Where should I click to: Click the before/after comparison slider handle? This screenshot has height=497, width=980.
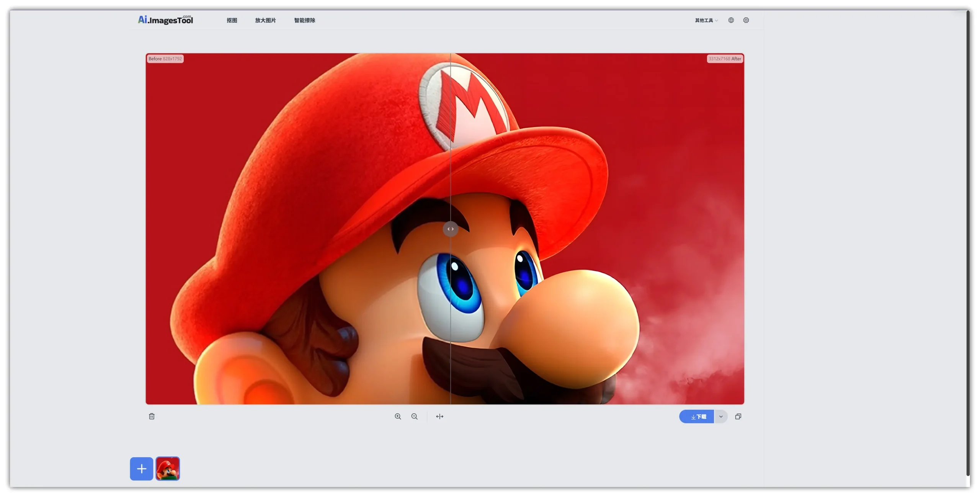coord(451,229)
